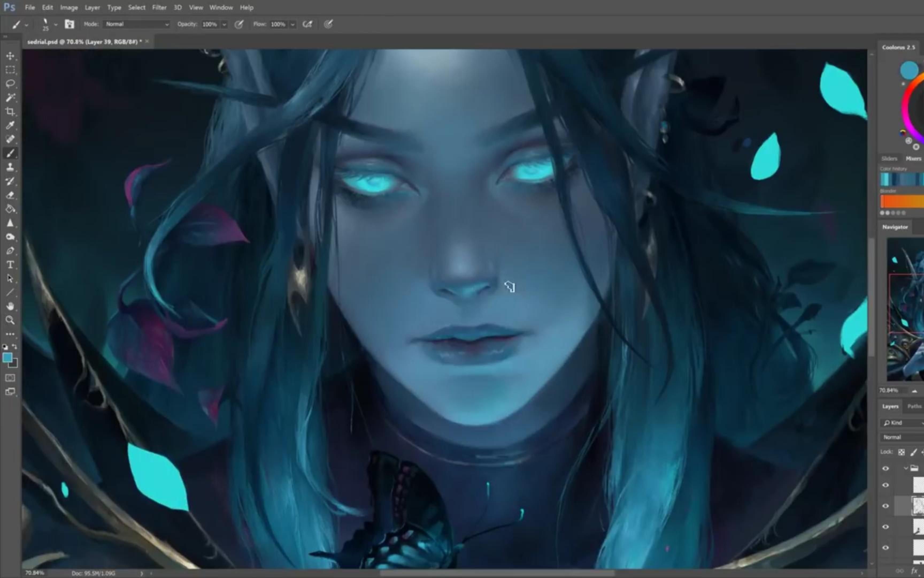Open the status bar info arrow
924x578 pixels.
pos(142,573)
